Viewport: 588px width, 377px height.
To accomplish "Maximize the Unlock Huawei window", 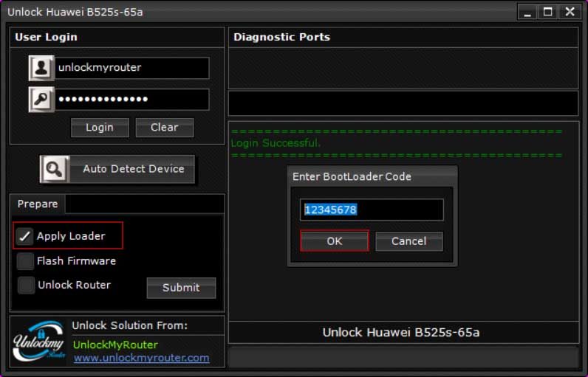I will [548, 12].
